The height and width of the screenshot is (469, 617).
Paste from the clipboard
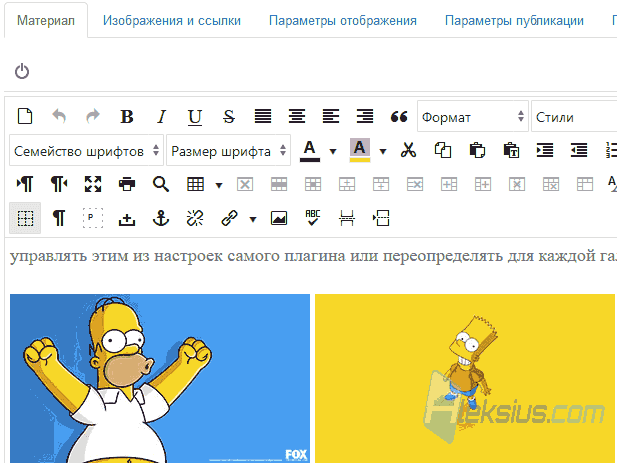pyautogui.click(x=477, y=150)
